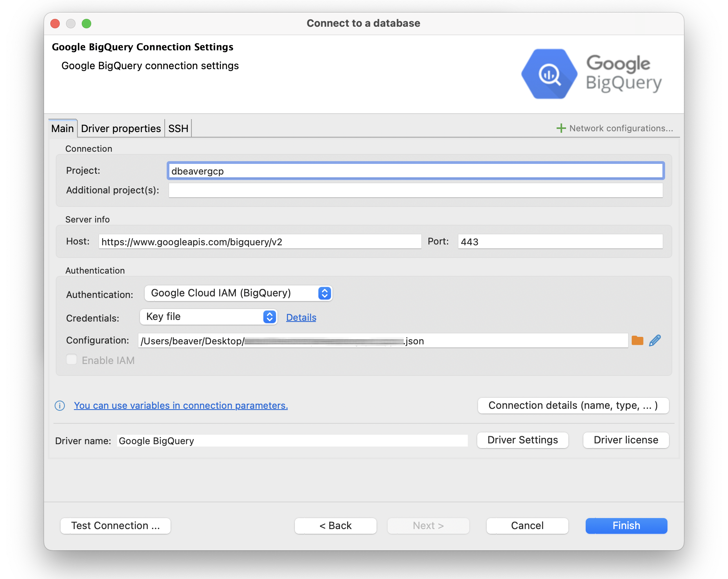This screenshot has height=579, width=728.
Task: Click the Finish button
Action: click(626, 526)
